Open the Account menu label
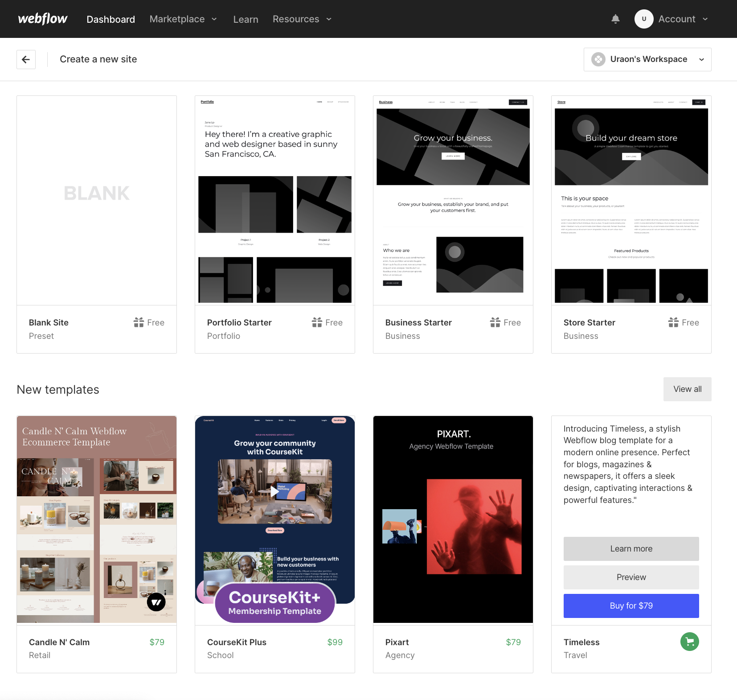 (677, 19)
